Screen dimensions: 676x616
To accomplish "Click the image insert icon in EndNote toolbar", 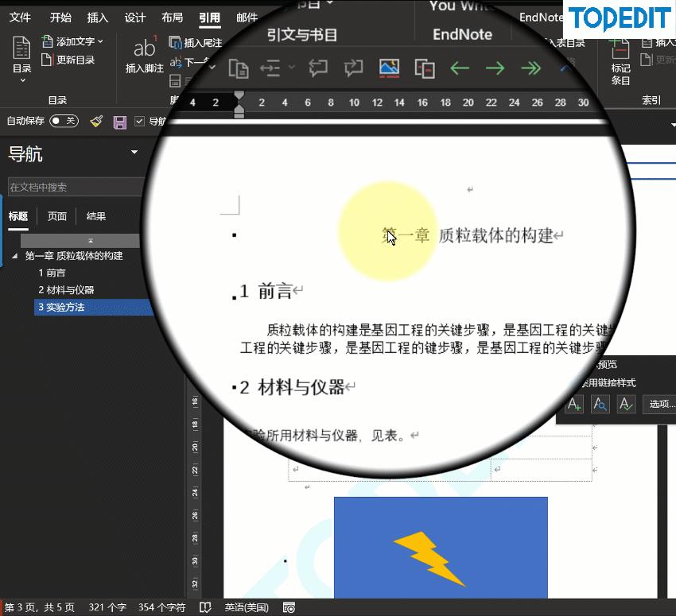I will pyautogui.click(x=389, y=68).
